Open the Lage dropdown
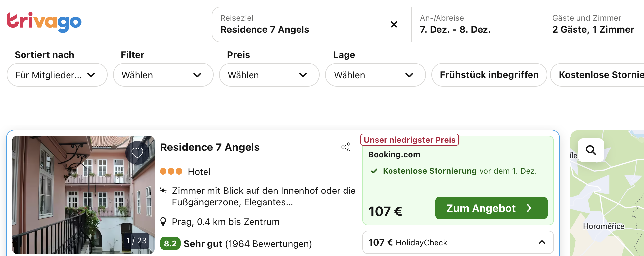 [x=375, y=75]
